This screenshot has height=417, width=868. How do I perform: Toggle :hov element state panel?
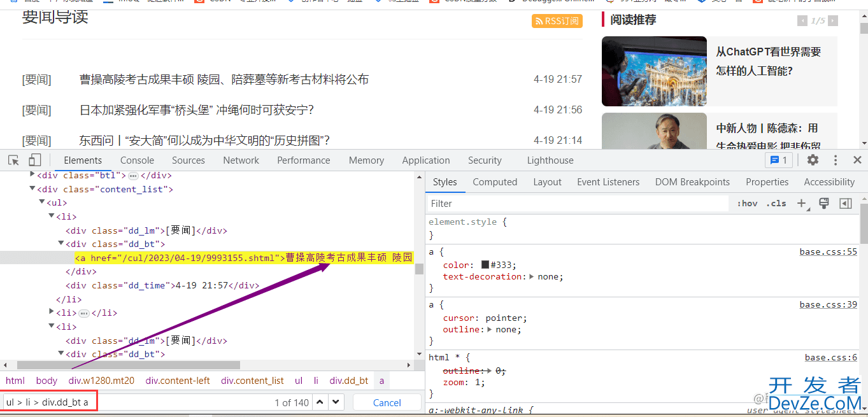coord(748,204)
